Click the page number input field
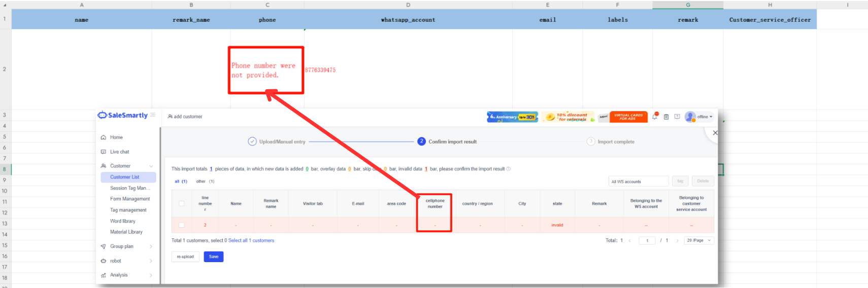 point(647,241)
